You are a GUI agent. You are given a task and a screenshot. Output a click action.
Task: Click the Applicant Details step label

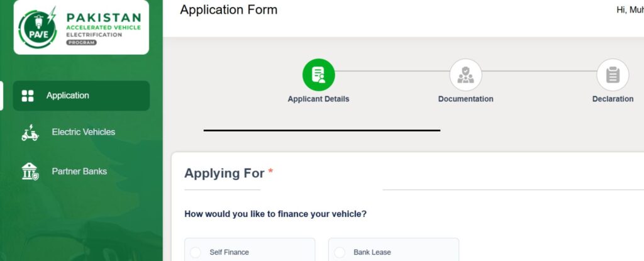318,99
